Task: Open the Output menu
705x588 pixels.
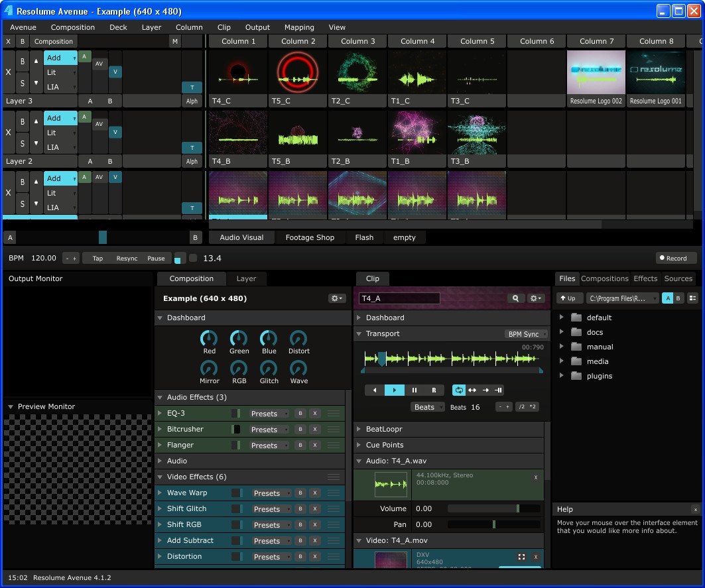Action: [257, 27]
